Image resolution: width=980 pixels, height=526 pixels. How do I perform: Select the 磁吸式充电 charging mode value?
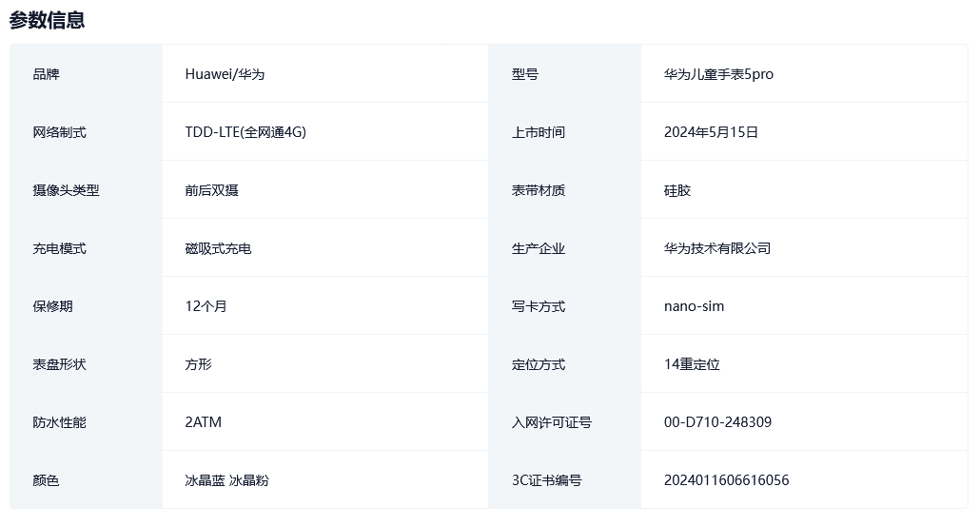click(219, 248)
